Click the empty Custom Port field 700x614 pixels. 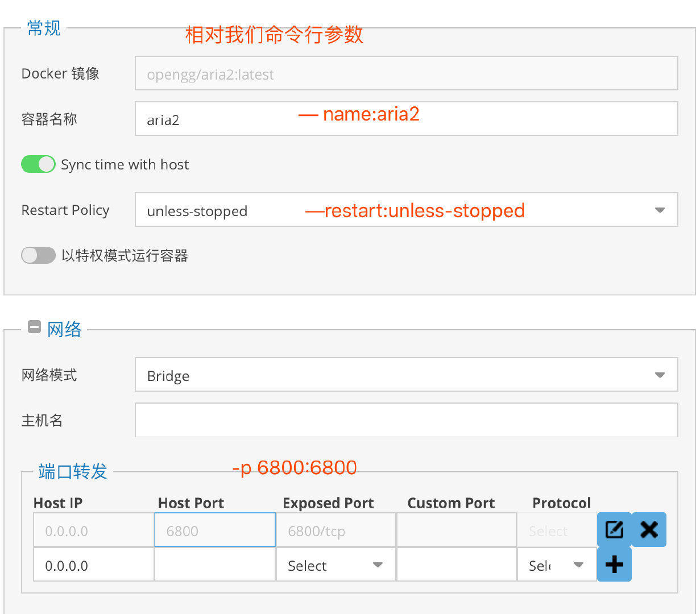coord(457,529)
